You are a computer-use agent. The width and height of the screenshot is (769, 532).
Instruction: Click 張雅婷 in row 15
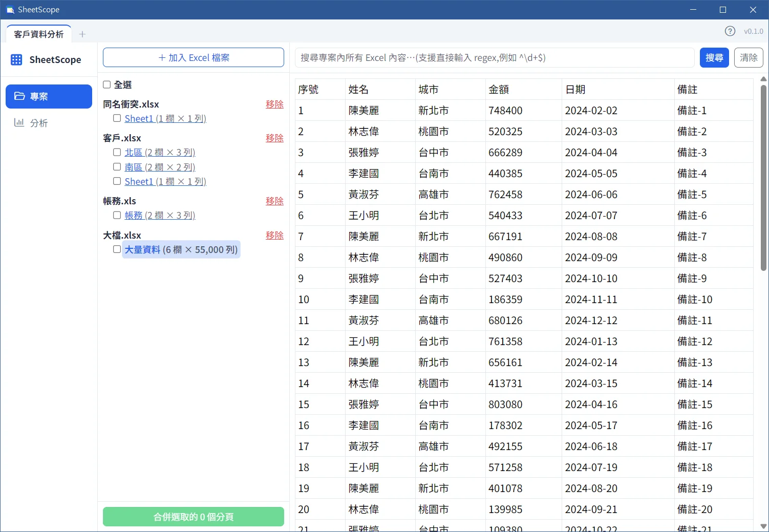(x=380, y=404)
